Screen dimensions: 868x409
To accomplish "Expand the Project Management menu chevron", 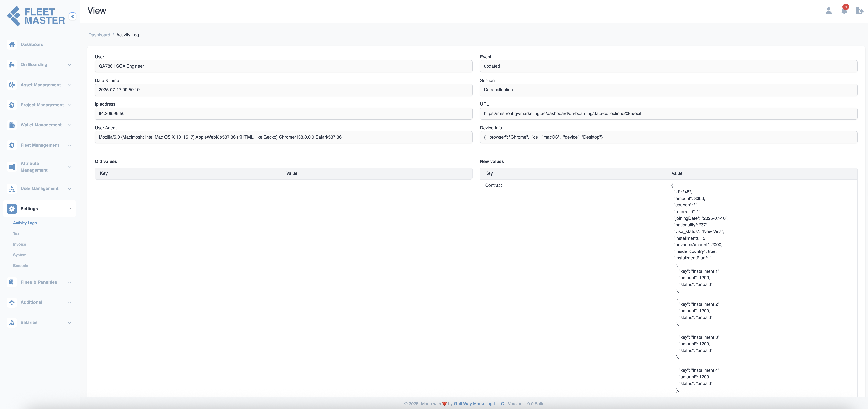I will pos(69,105).
